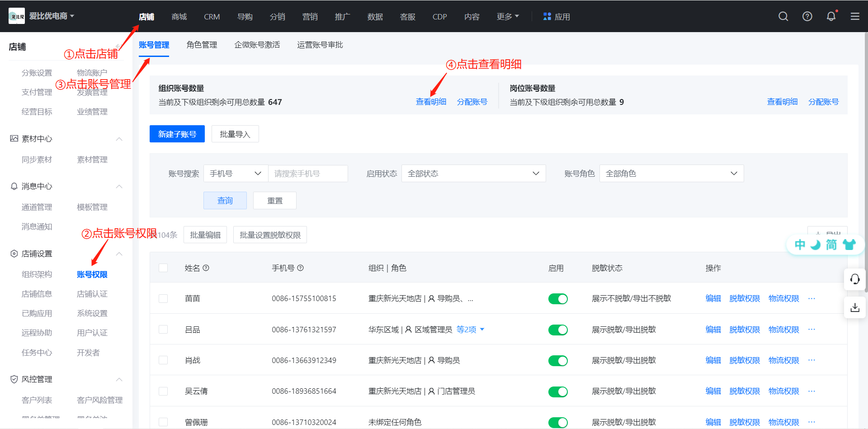Open the 爱比优电商 store switcher dropdown
The height and width of the screenshot is (429, 868).
[51, 16]
